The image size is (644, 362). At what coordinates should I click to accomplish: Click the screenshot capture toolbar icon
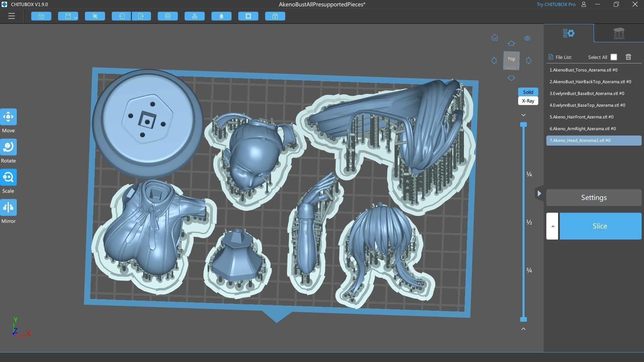(95, 16)
